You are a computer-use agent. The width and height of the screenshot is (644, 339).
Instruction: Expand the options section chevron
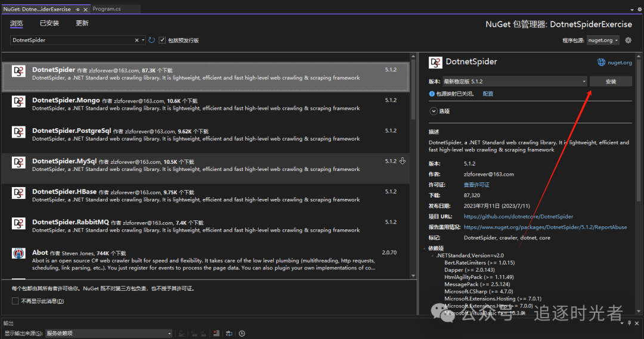[434, 111]
